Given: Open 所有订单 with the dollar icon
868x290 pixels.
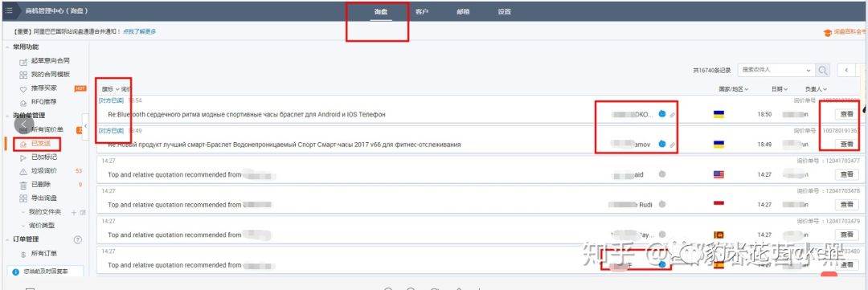Looking at the screenshot, I should click(43, 254).
